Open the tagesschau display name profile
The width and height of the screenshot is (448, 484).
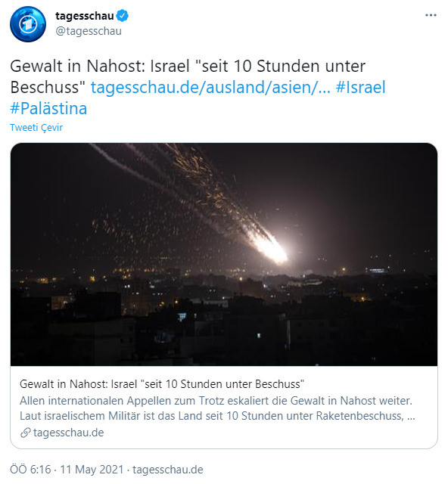84,16
